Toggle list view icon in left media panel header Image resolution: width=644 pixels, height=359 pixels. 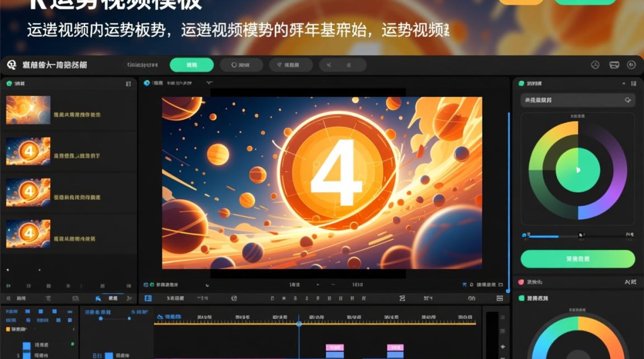(128, 84)
